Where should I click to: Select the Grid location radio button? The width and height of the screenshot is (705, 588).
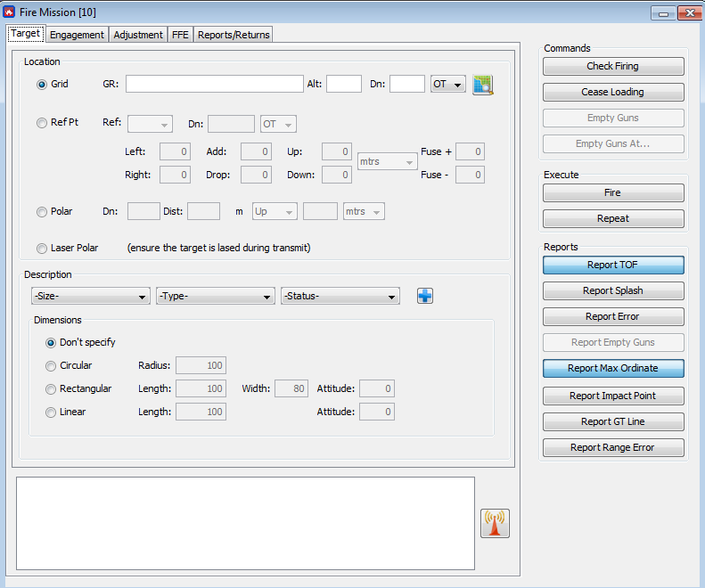point(42,85)
